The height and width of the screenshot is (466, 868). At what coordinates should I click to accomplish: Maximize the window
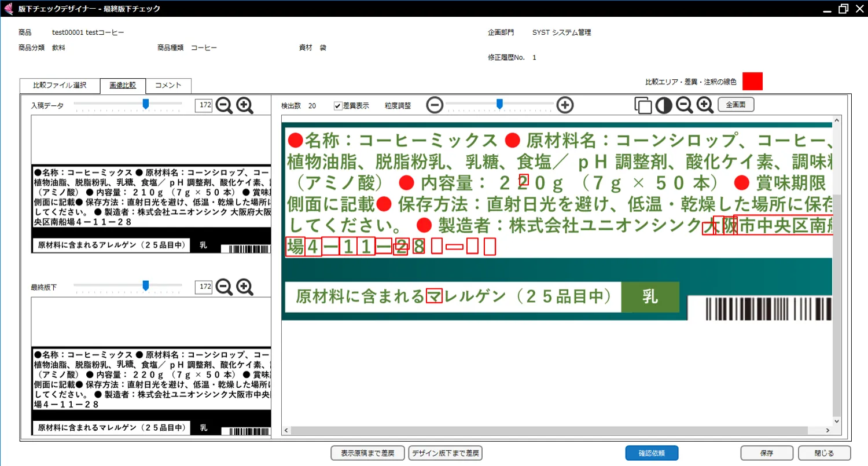(843, 9)
